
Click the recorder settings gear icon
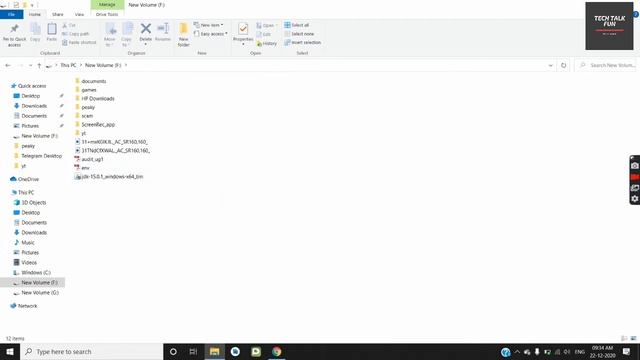point(635,199)
